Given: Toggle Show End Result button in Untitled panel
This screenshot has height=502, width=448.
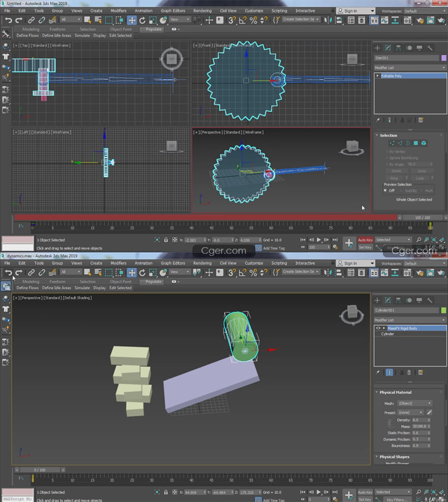Looking at the screenshot, I should pyautogui.click(x=389, y=120).
